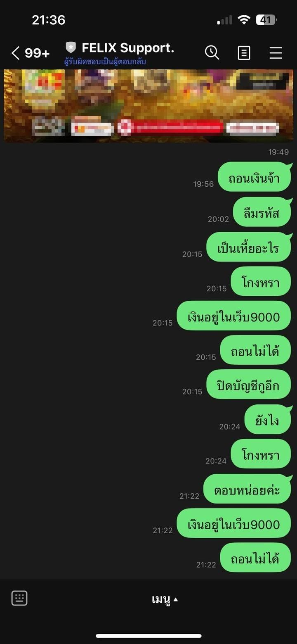Tap the back arrow next to 99+
Screen dimensions: 297x644
click(15, 53)
